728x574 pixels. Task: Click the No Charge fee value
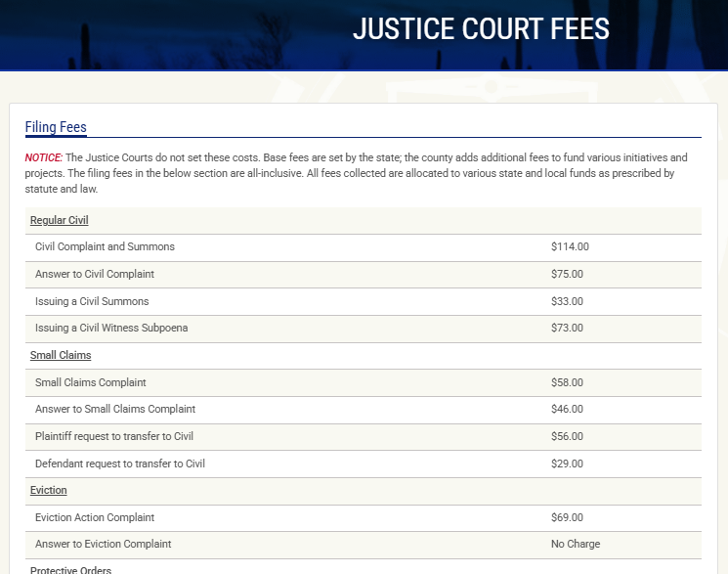pos(576,544)
